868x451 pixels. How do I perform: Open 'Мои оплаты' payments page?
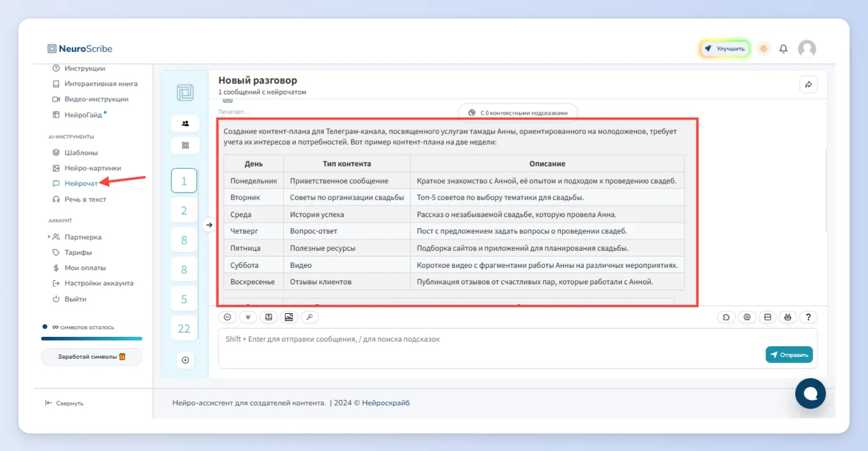click(79, 268)
